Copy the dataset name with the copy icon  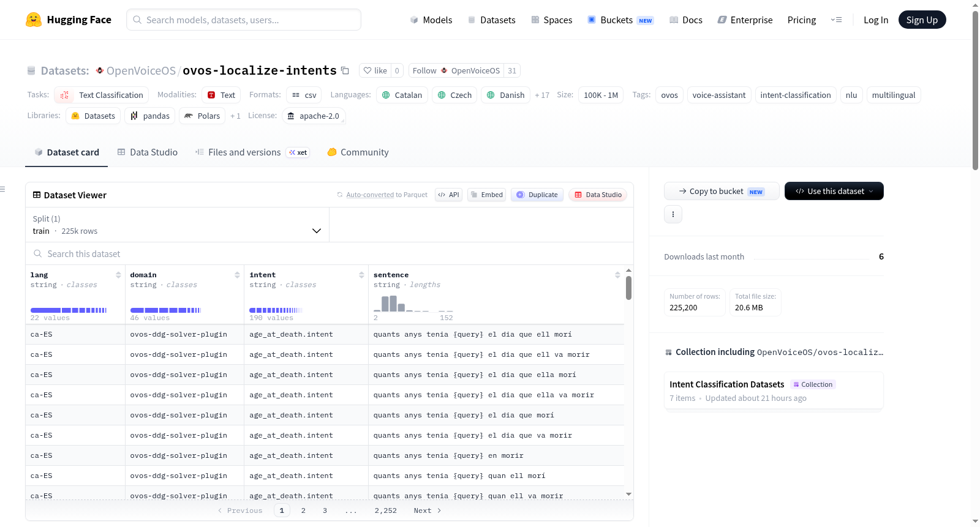click(x=345, y=70)
